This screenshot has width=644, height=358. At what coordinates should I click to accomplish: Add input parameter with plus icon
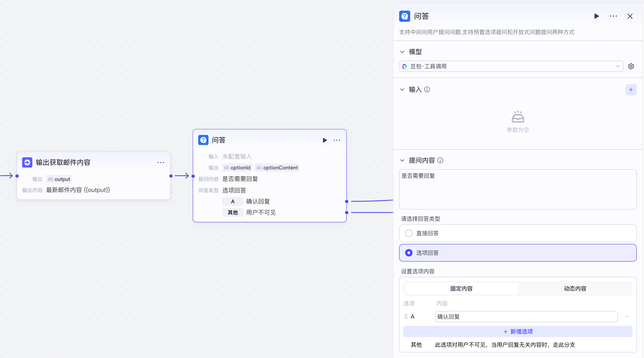pos(631,90)
